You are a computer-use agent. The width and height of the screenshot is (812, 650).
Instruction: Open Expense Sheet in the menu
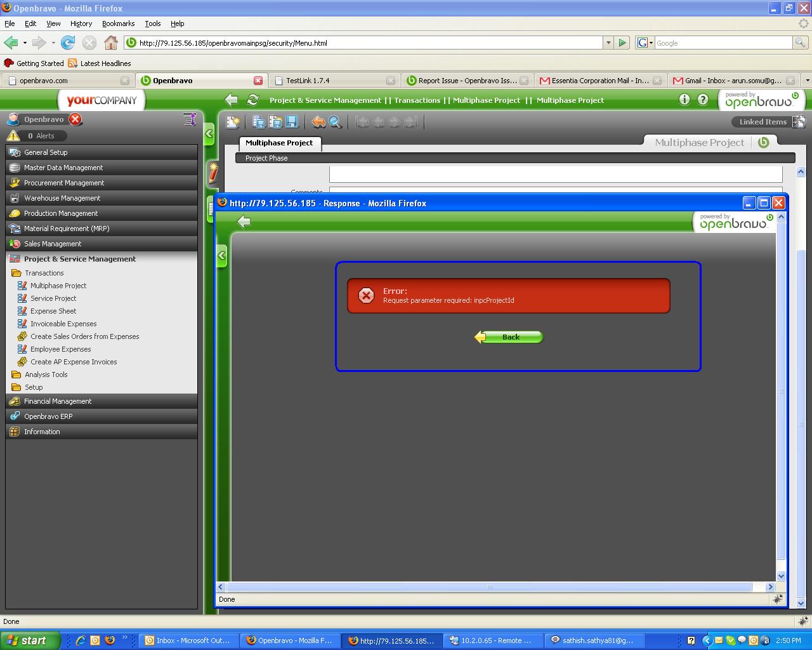point(53,311)
